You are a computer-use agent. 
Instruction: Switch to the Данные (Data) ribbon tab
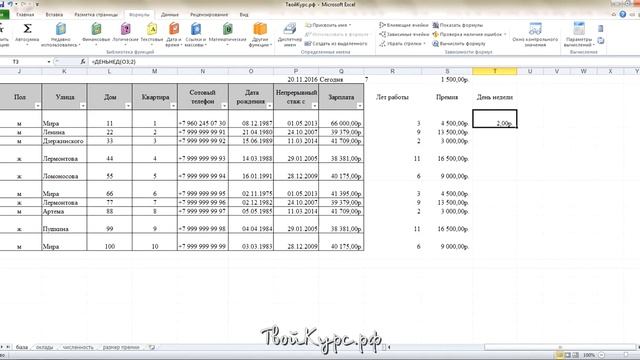pyautogui.click(x=170, y=15)
